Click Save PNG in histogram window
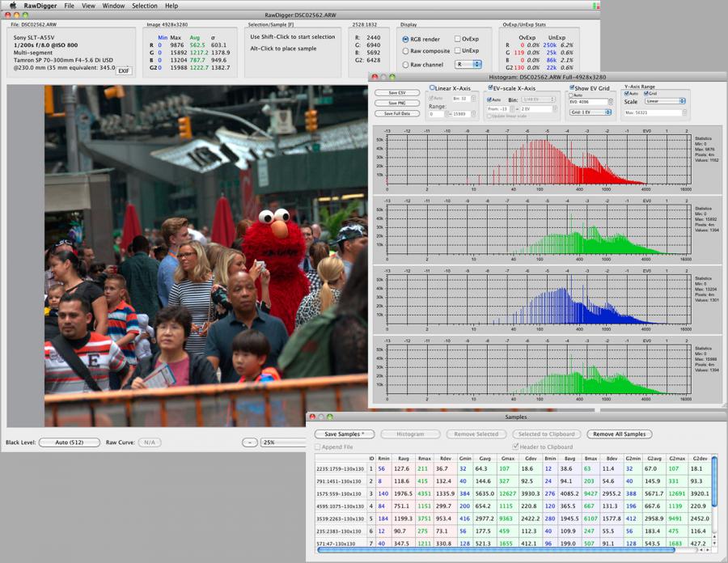728x563 pixels. click(x=397, y=103)
